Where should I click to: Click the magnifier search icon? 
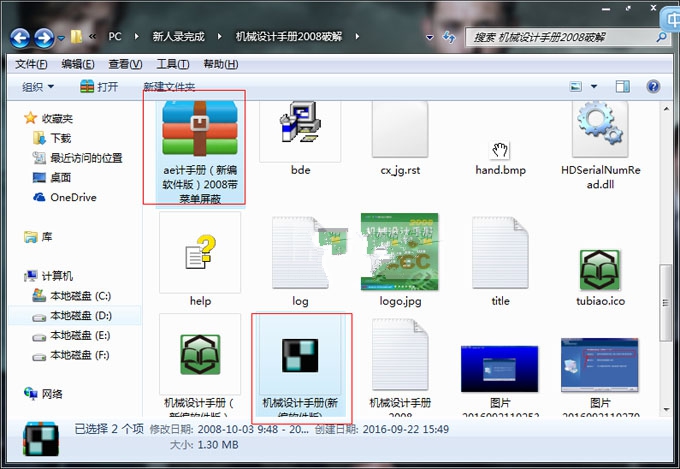point(661,37)
